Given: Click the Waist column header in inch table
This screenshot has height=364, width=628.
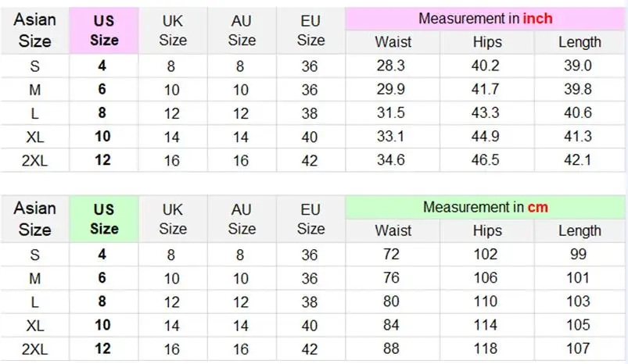Looking at the screenshot, I should coord(393,42).
